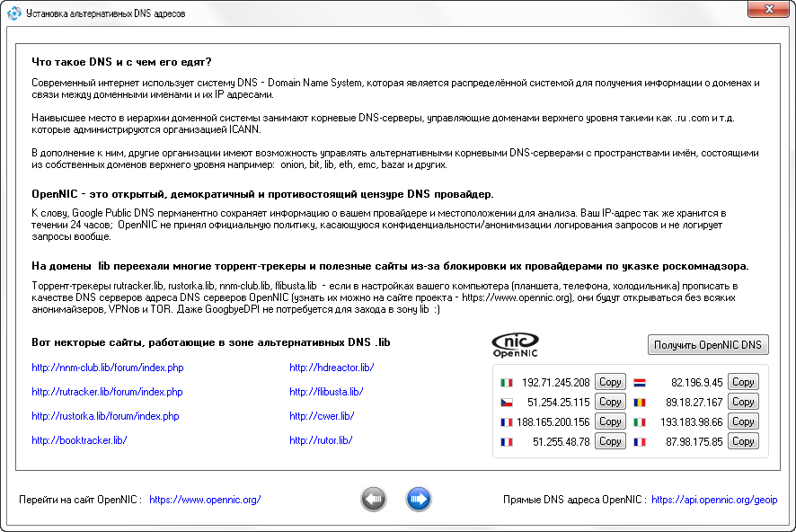Copy the DNS address 51.255.48.78

[610, 441]
